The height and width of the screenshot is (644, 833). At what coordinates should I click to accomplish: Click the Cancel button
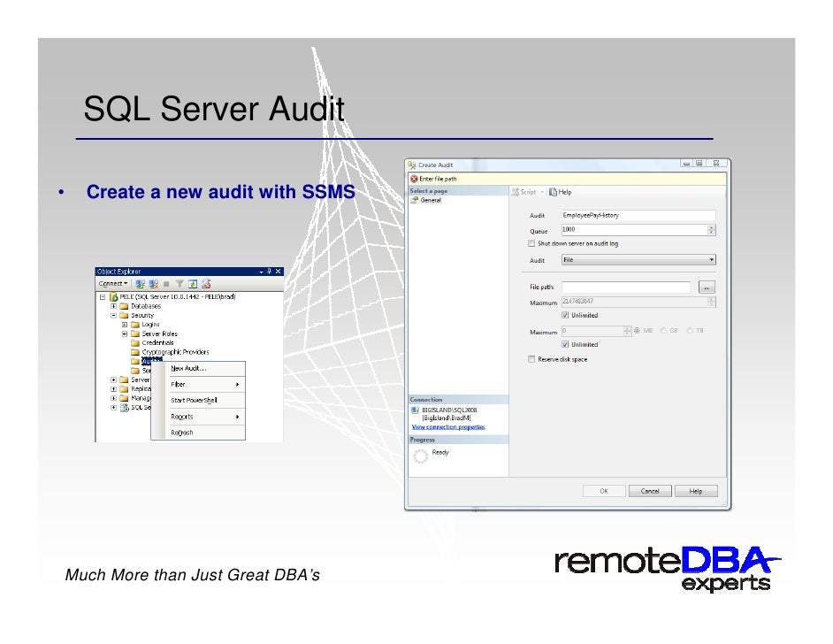650,491
